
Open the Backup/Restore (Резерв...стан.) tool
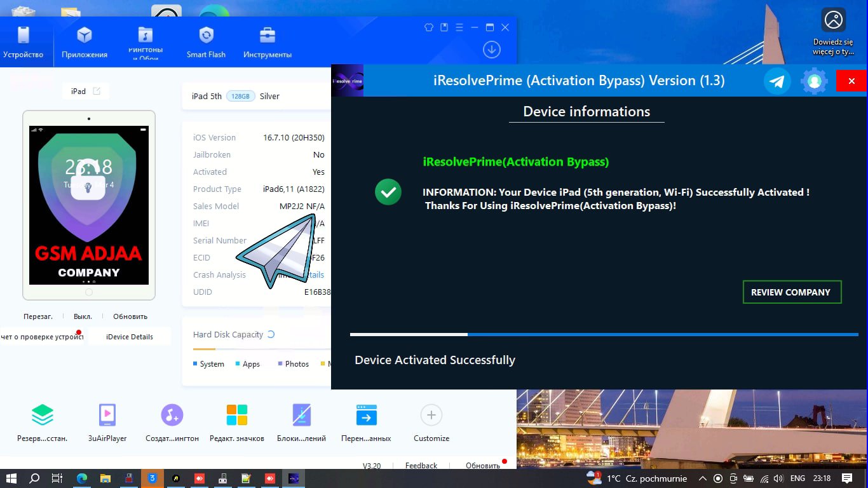click(43, 423)
